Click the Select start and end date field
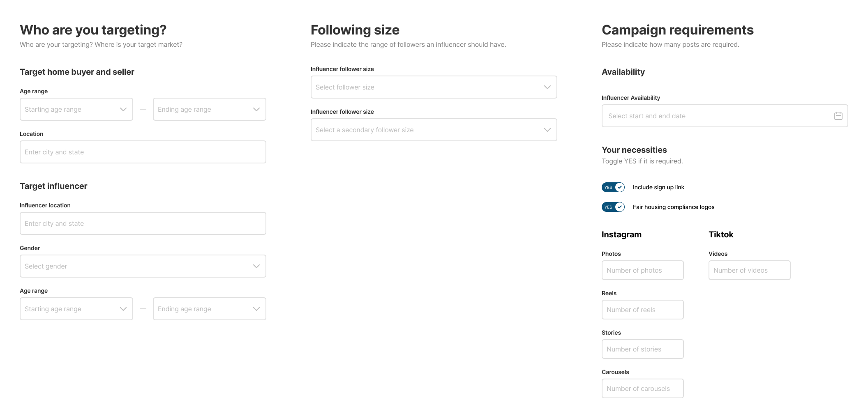The image size is (868, 418). [715, 116]
